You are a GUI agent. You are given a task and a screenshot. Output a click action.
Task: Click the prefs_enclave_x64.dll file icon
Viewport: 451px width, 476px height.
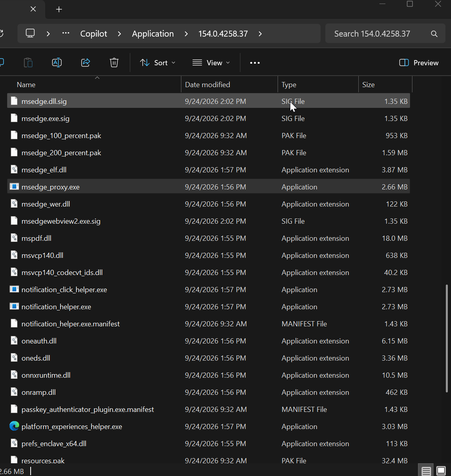pyautogui.click(x=14, y=443)
